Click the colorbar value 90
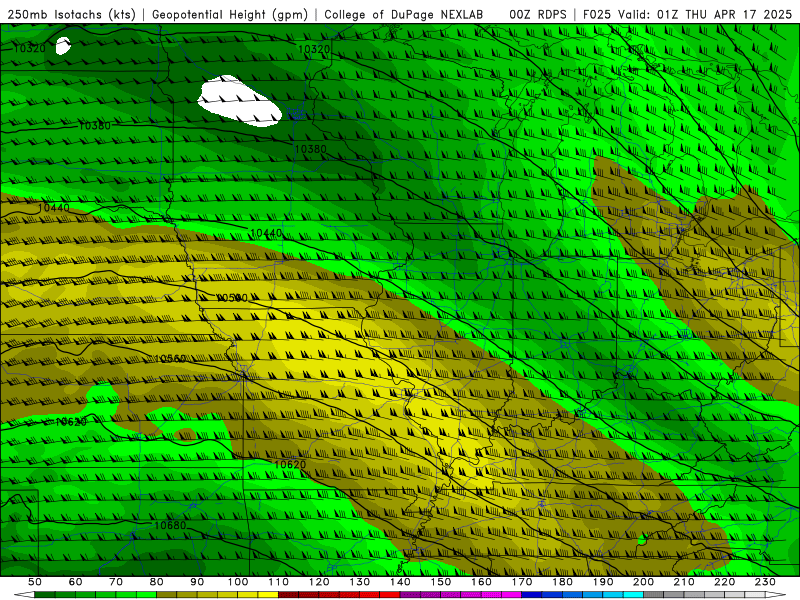The image size is (800, 600). [197, 582]
